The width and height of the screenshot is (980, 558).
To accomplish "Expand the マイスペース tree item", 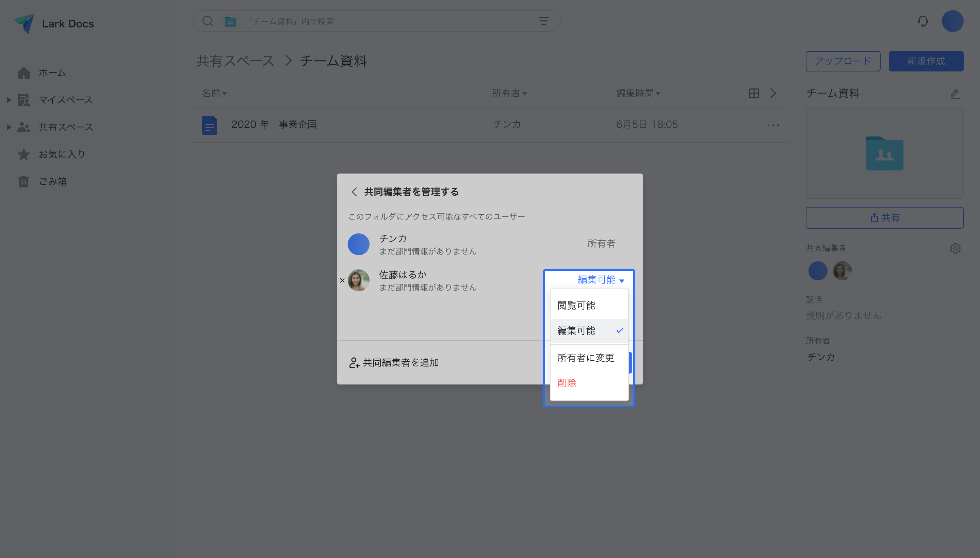I will 9,100.
